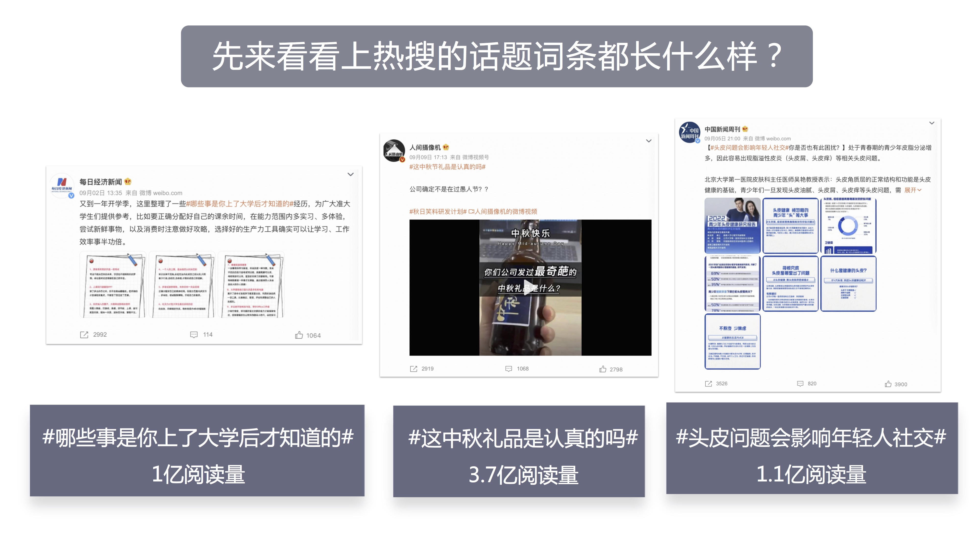This screenshot has width=980, height=551.
Task: Like the 每日经济新闻 post
Action: click(299, 335)
